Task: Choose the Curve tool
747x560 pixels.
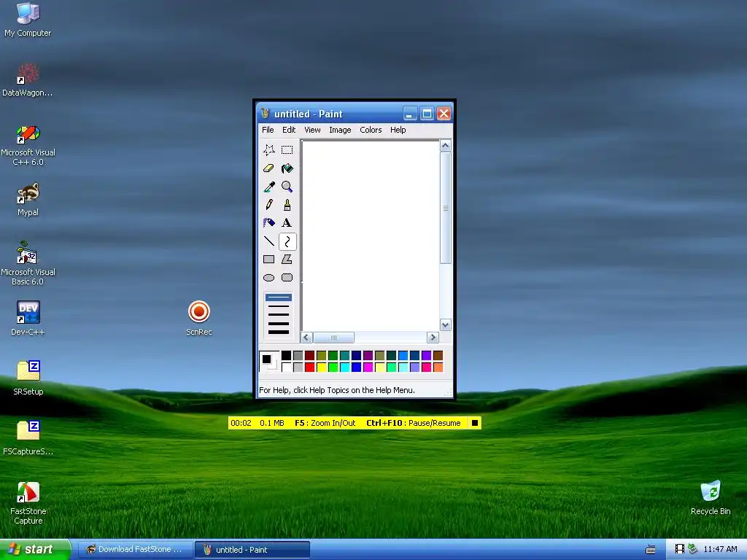Action: point(287,241)
